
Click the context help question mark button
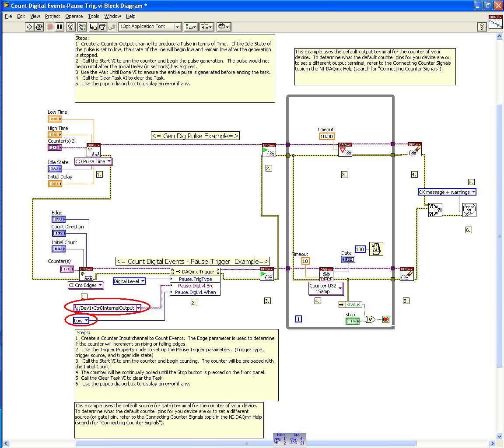click(x=482, y=27)
